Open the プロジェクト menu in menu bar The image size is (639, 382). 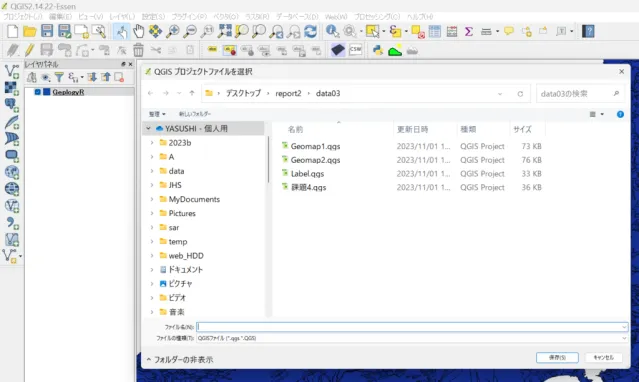point(23,17)
